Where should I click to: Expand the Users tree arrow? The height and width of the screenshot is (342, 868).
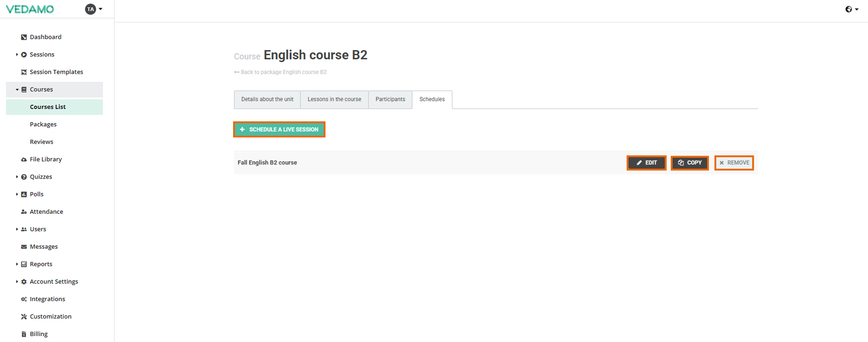[17, 229]
